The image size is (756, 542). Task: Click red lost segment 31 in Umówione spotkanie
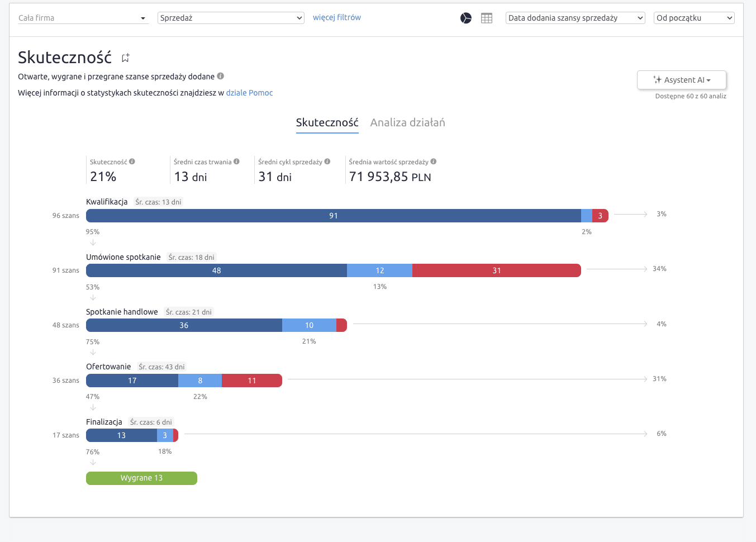496,270
